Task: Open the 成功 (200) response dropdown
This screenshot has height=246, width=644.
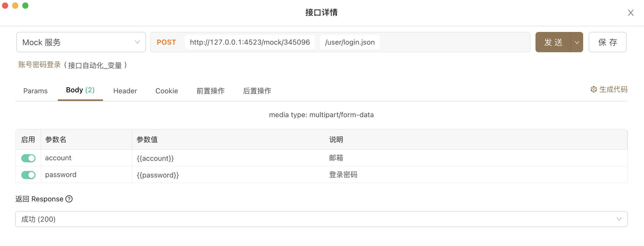Action: pyautogui.click(x=321, y=219)
